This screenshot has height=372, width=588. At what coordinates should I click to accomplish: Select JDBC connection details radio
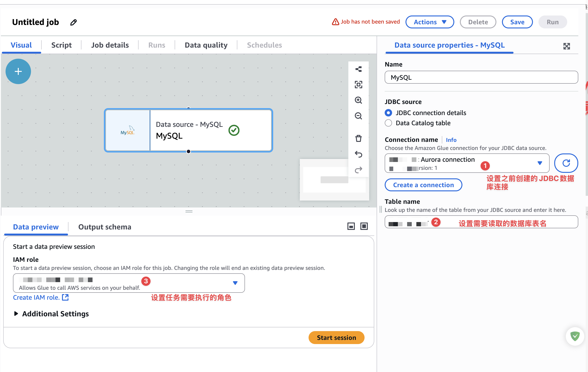388,113
